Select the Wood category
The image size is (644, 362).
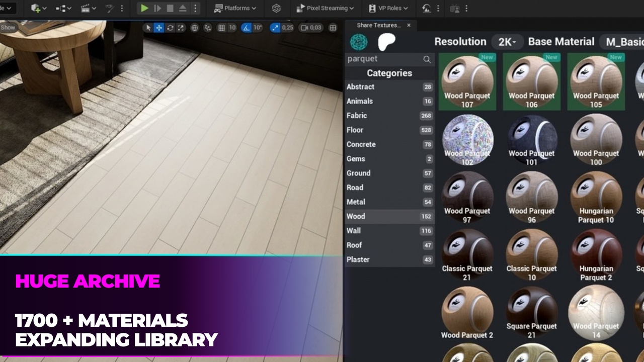coord(389,216)
